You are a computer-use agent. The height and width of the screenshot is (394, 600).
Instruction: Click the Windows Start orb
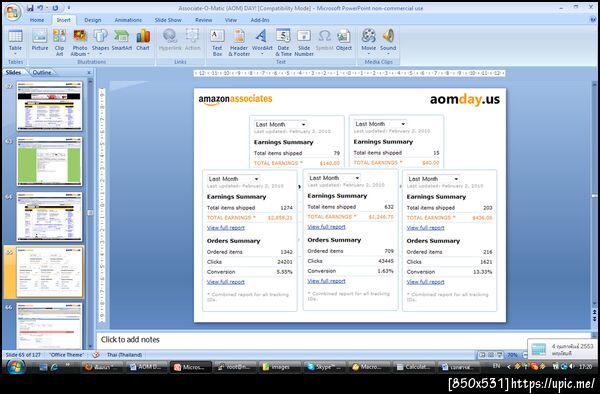[15, 366]
